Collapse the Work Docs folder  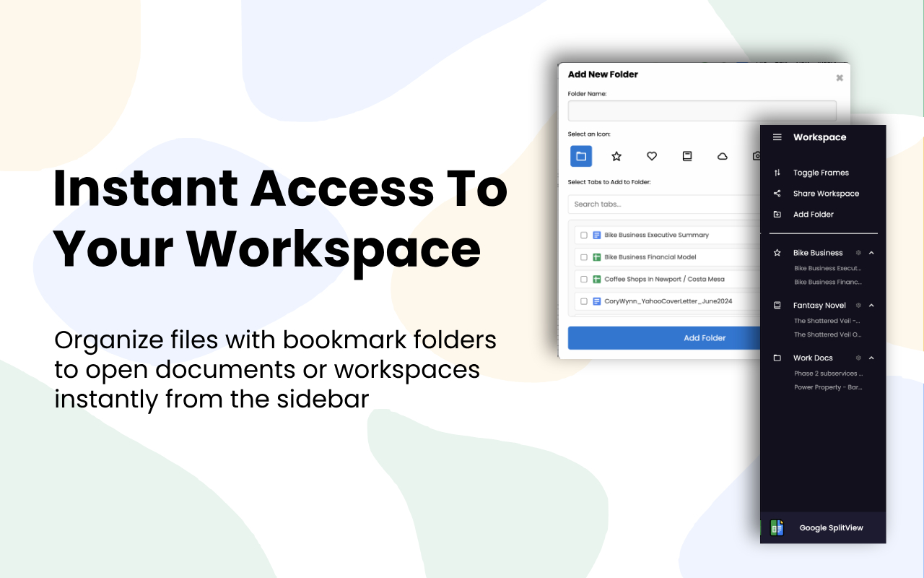(x=871, y=358)
